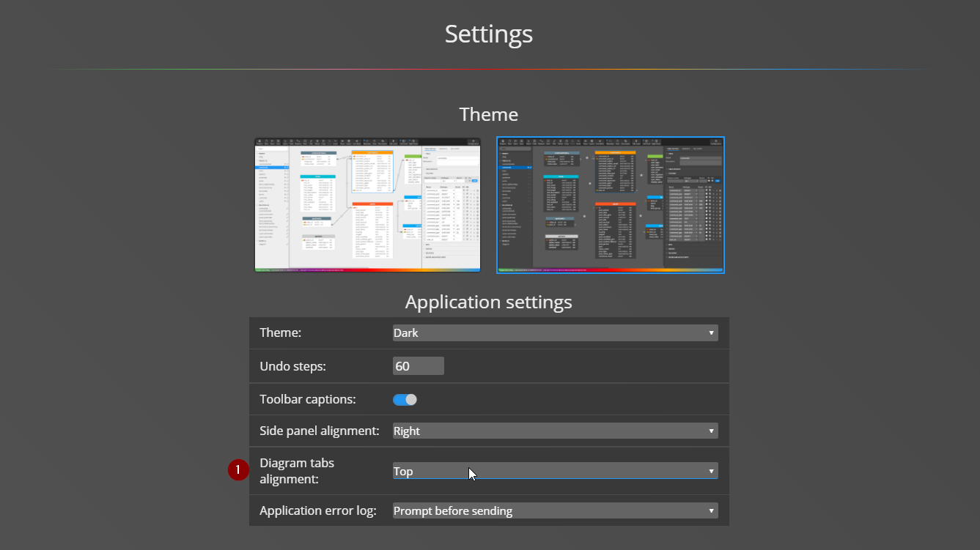Open the Application error log dropdown

tap(555, 510)
